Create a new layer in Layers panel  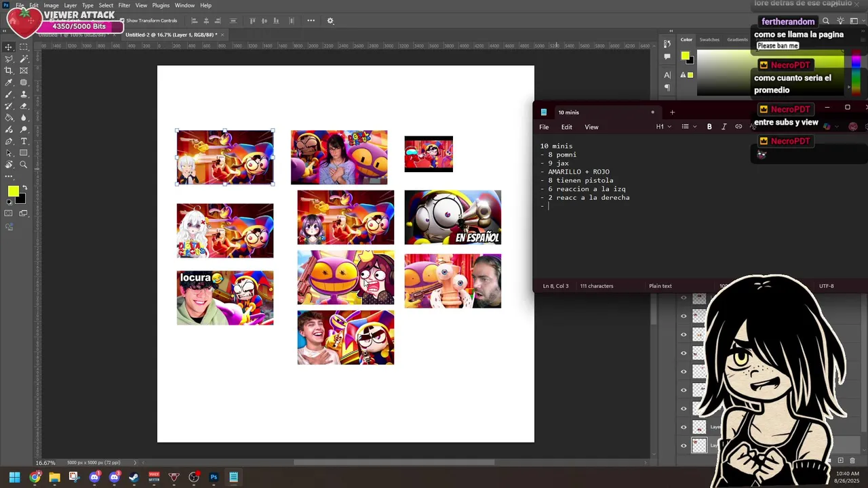click(x=841, y=461)
